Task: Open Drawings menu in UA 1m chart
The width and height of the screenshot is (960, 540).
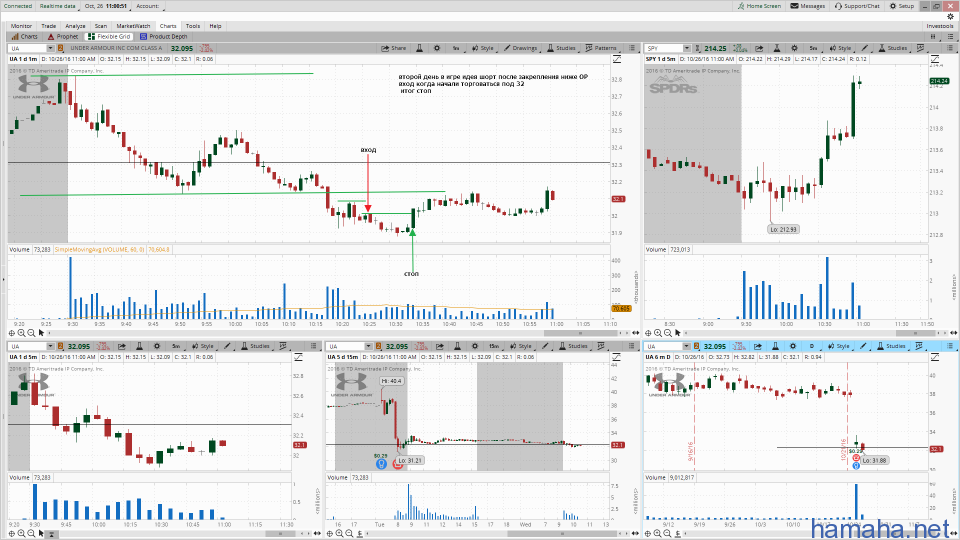Action: click(520, 48)
